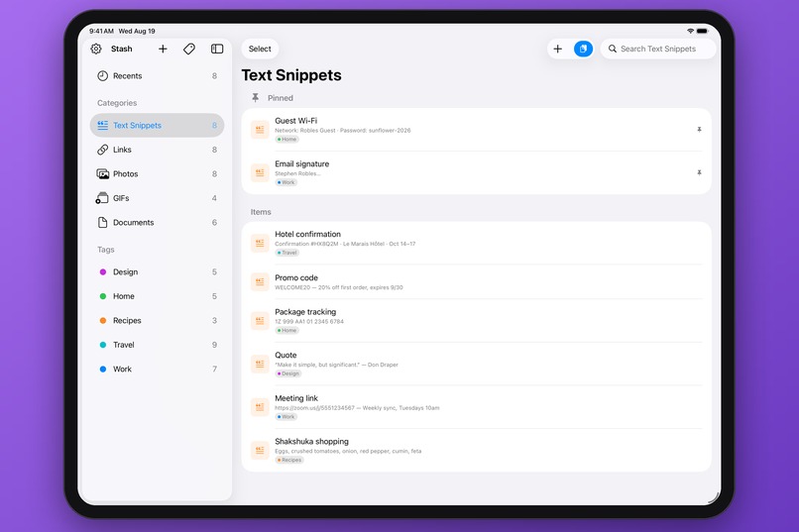Open the Email signature snippet
The image size is (799, 532).
pyautogui.click(x=477, y=173)
